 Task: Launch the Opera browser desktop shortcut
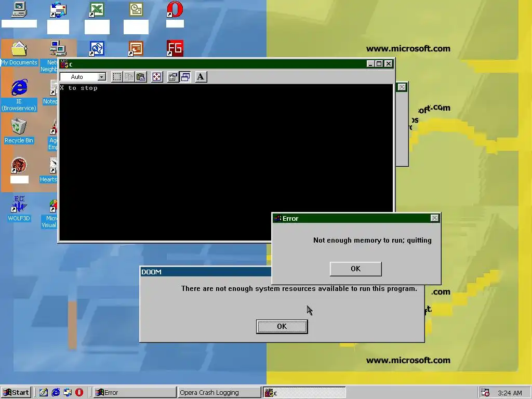tap(175, 9)
